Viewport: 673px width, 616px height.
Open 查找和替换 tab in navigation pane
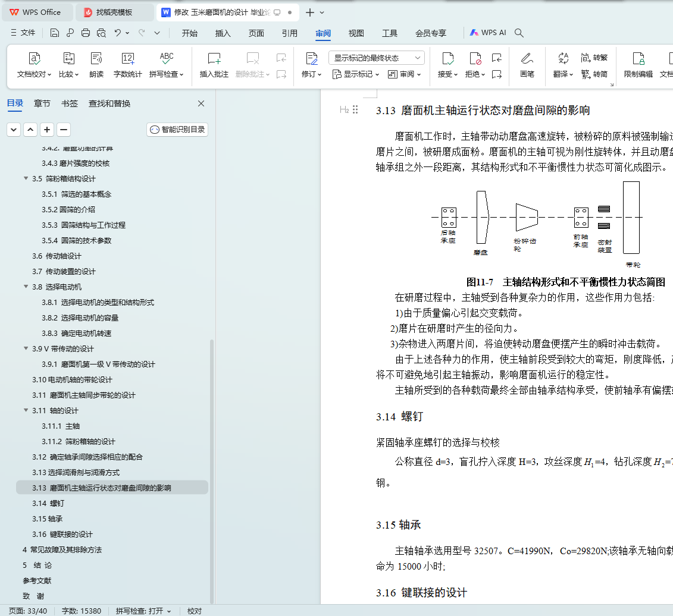coord(109,103)
